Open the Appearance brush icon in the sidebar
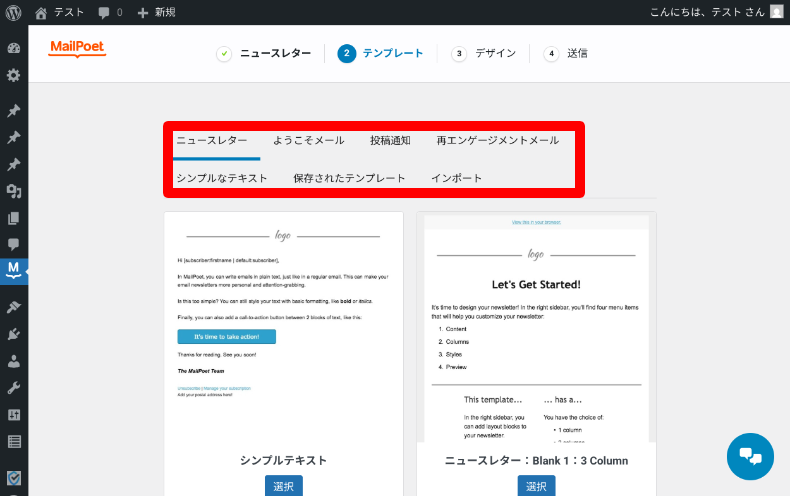Viewport: 790px width, 496px height. (x=14, y=307)
